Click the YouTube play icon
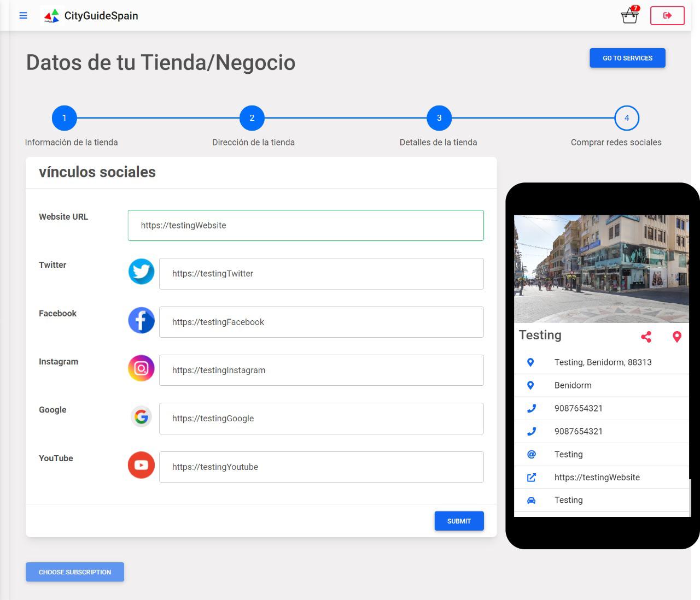Viewport: 700px width, 600px height. (141, 465)
